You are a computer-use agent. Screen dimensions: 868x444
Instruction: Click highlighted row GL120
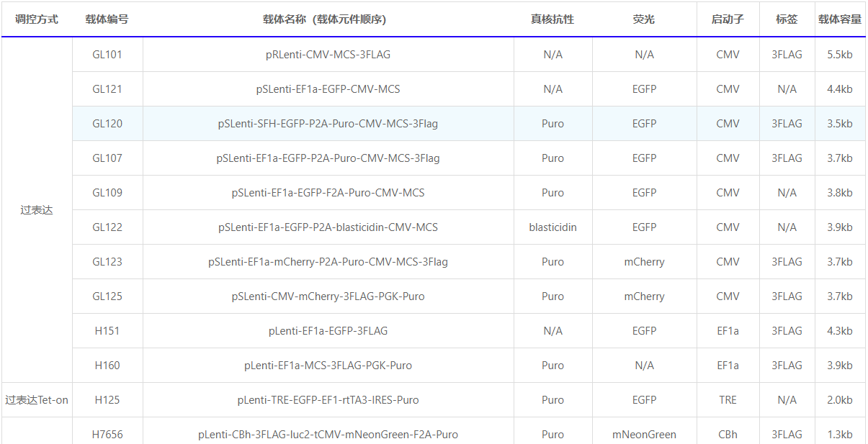(107, 124)
